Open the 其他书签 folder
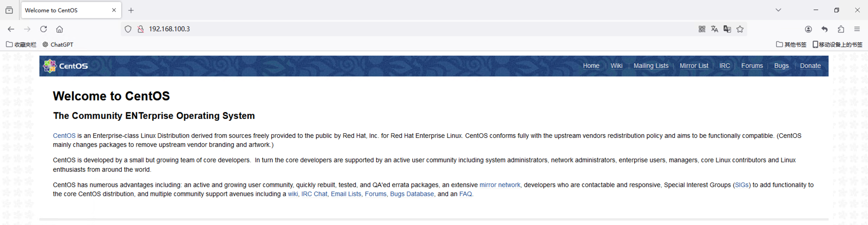Screen dimensions: 868x225 [791, 44]
